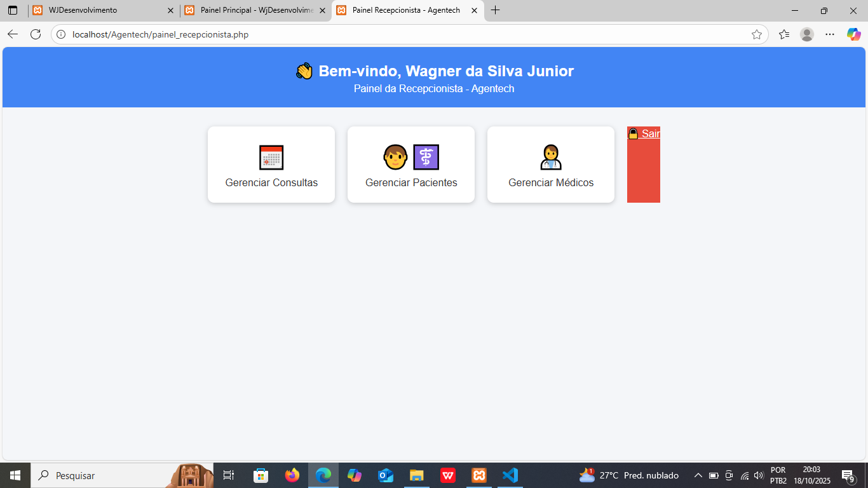868x488 pixels.
Task: Open a new browser tab
Action: tap(496, 10)
